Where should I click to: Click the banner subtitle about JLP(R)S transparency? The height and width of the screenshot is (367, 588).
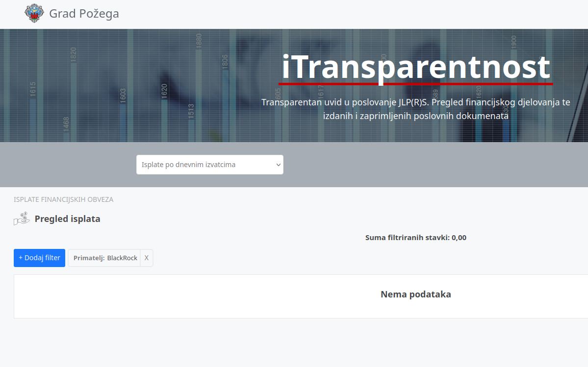[x=415, y=109]
